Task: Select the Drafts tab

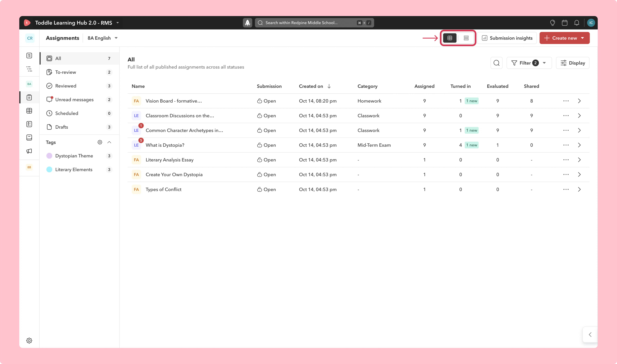Action: [80, 127]
